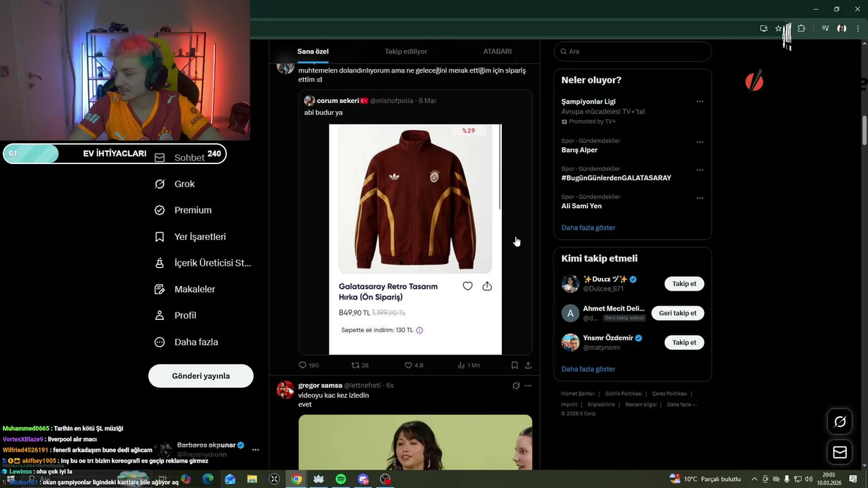Retweet the post with 28 reposts
Image resolution: width=868 pixels, height=488 pixels.
tap(360, 365)
